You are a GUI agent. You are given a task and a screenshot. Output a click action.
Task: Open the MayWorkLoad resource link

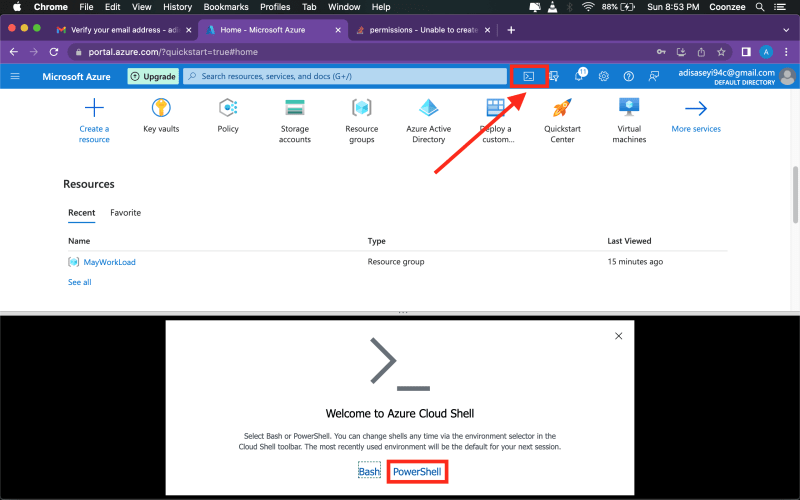point(110,262)
